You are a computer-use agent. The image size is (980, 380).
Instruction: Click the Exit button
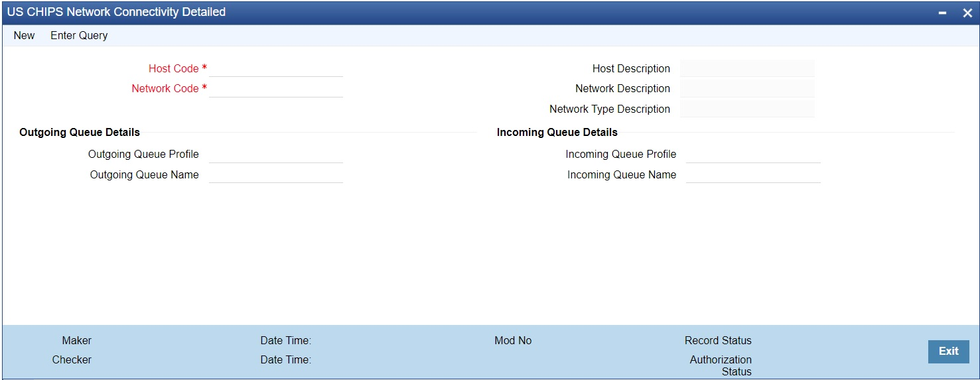click(948, 351)
